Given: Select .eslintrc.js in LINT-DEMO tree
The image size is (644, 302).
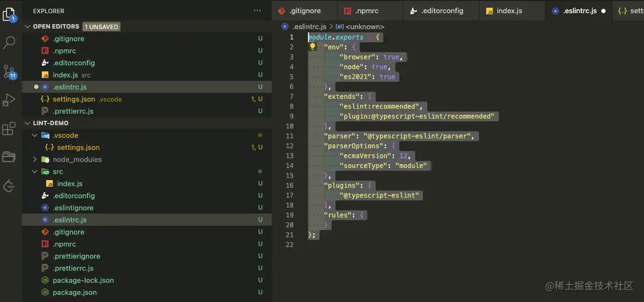Looking at the screenshot, I should (x=147, y=220).
